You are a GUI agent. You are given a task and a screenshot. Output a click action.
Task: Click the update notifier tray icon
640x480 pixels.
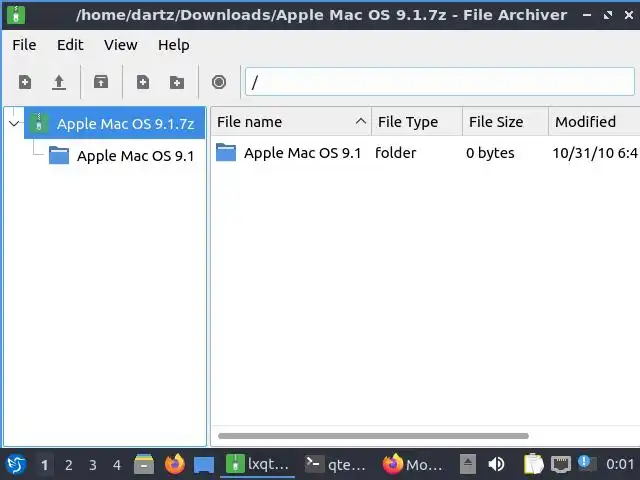tap(587, 464)
